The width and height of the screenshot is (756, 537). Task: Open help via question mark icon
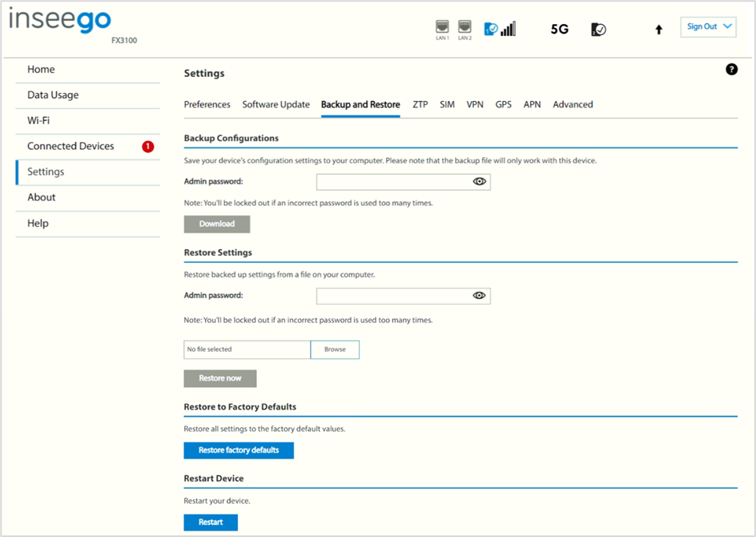[x=731, y=70]
